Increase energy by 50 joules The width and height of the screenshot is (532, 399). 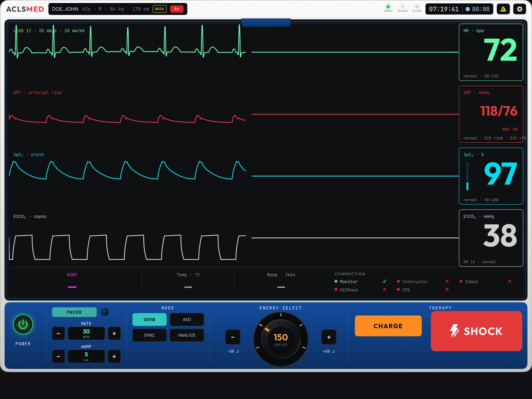point(329,337)
